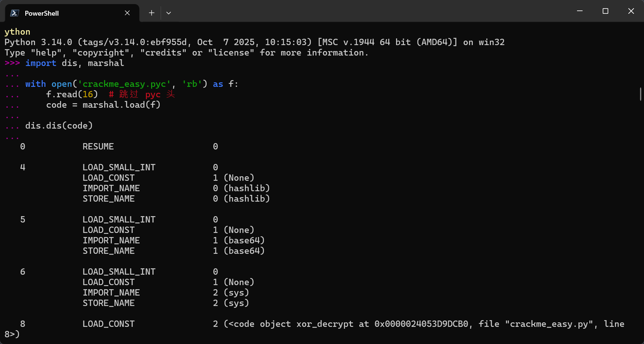Click the PowerShell icon in the tab
644x344 pixels.
tap(15, 13)
